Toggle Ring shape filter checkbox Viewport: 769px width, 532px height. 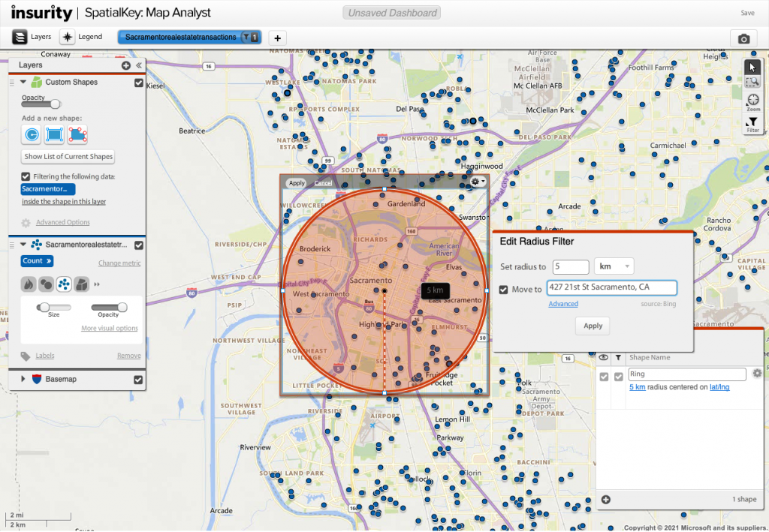(619, 377)
